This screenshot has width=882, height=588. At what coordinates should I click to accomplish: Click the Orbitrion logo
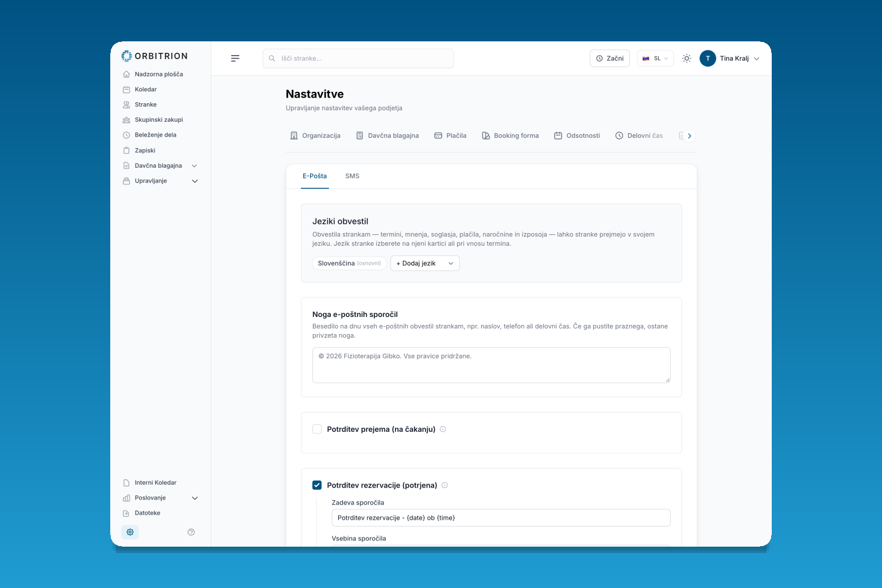154,56
